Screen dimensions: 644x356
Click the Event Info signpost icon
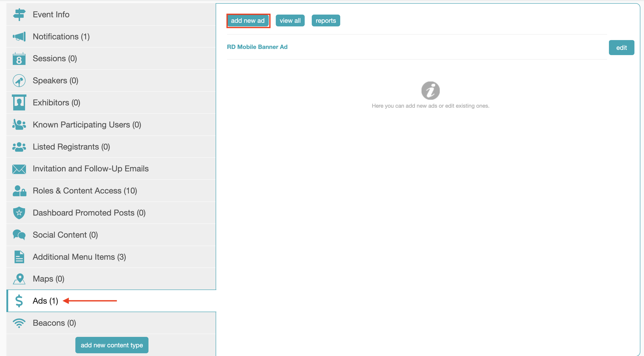point(19,15)
